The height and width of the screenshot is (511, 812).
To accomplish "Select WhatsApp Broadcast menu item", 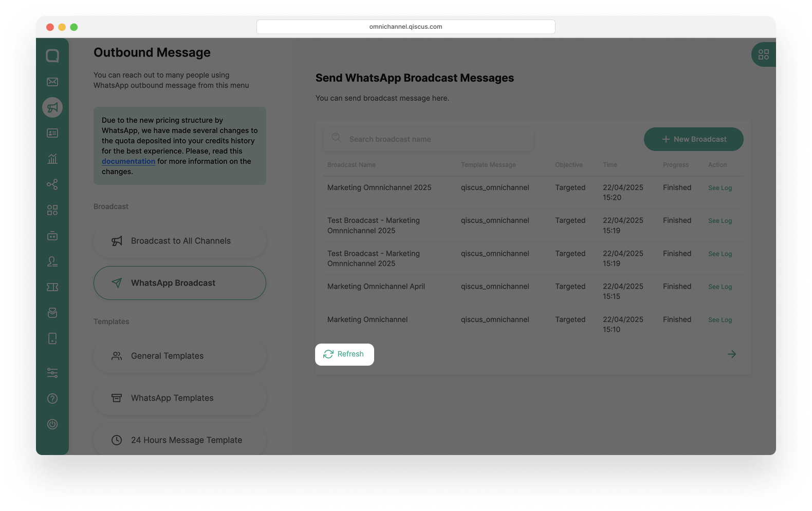I will 180,283.
